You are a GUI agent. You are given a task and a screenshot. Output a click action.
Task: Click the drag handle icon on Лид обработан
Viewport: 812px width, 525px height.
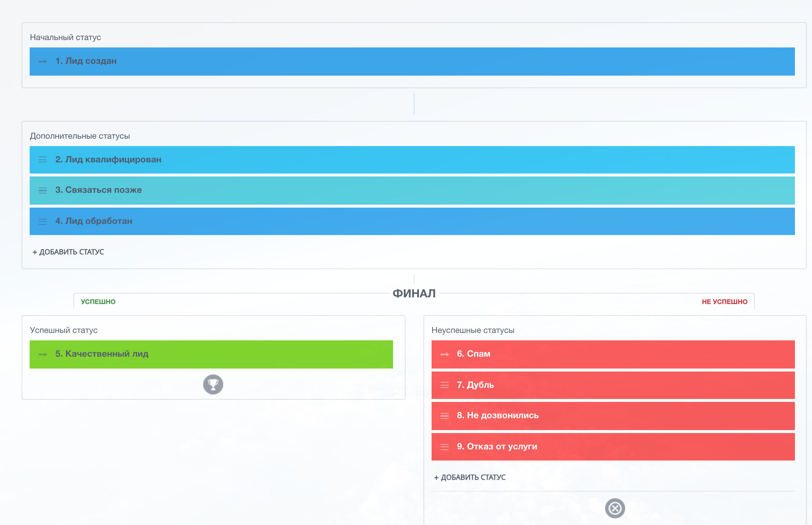tap(43, 221)
